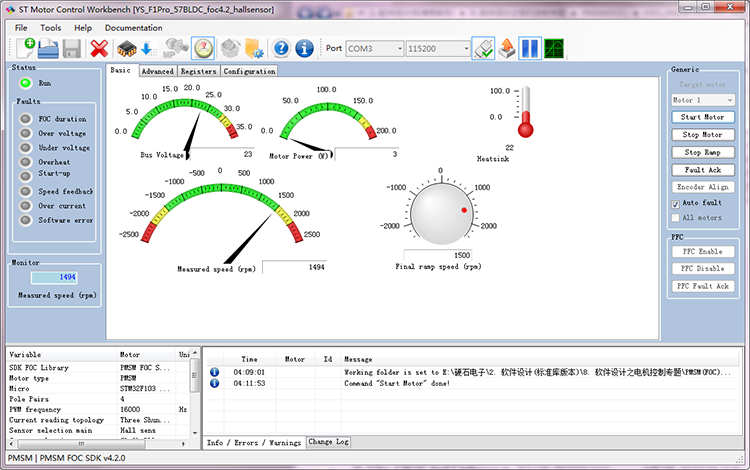Click the Run status green indicator
This screenshot has height=470, width=750.
coord(25,83)
